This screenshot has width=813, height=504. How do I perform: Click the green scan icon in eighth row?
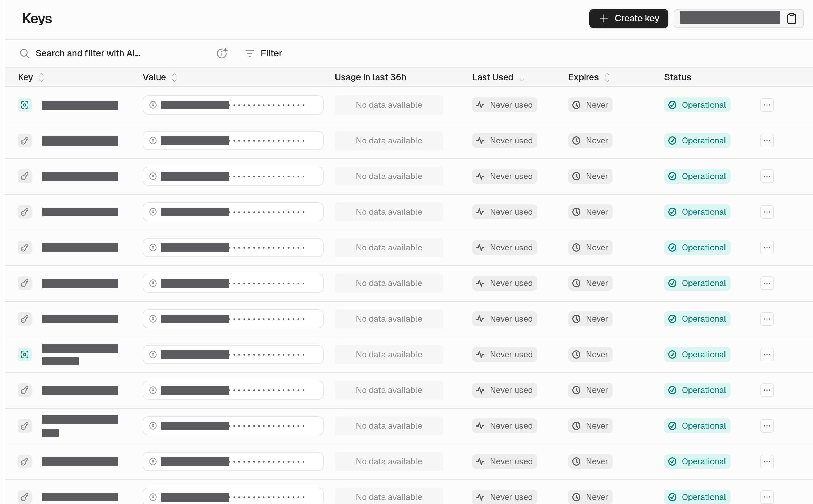25,355
